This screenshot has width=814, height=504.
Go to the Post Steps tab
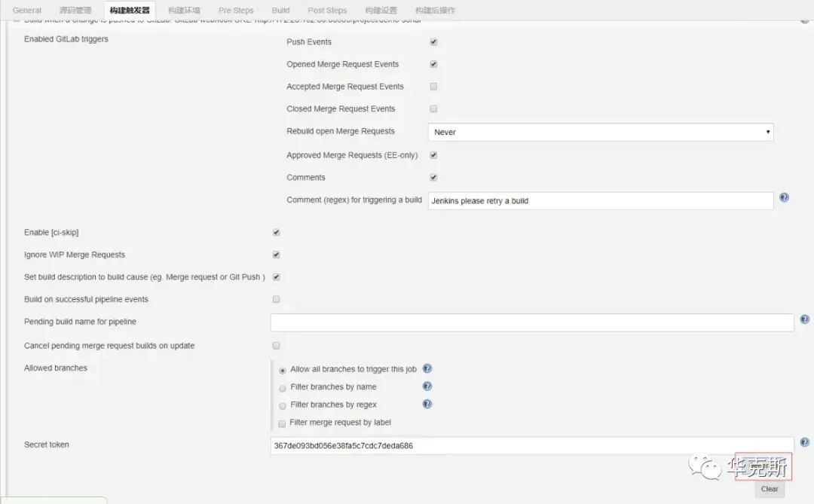click(327, 11)
